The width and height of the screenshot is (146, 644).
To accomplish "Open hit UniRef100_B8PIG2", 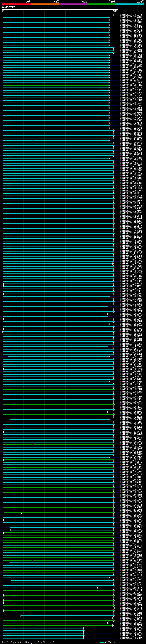I will coord(131,135).
